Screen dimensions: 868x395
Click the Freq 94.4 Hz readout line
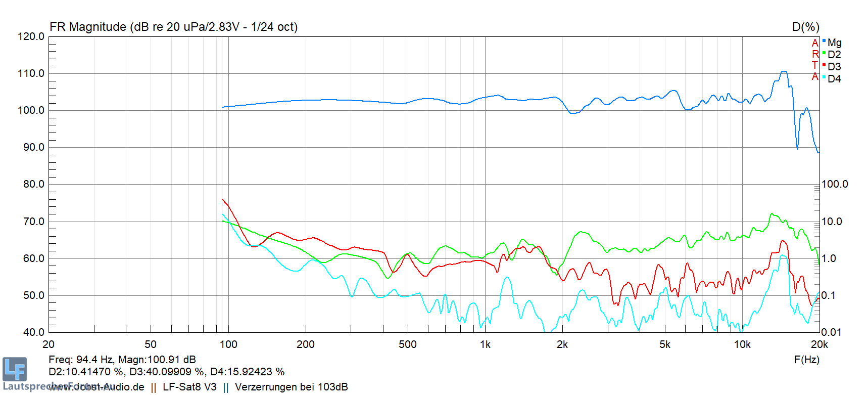pos(122,360)
